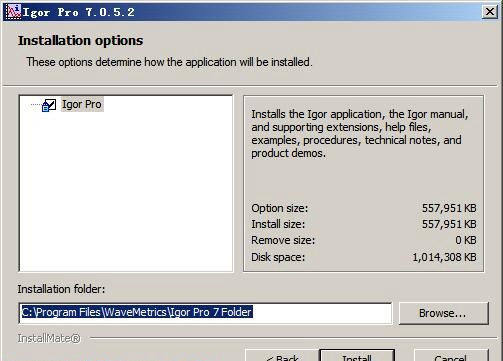Click the Disk space value 1,014,308 KB

tap(444, 257)
